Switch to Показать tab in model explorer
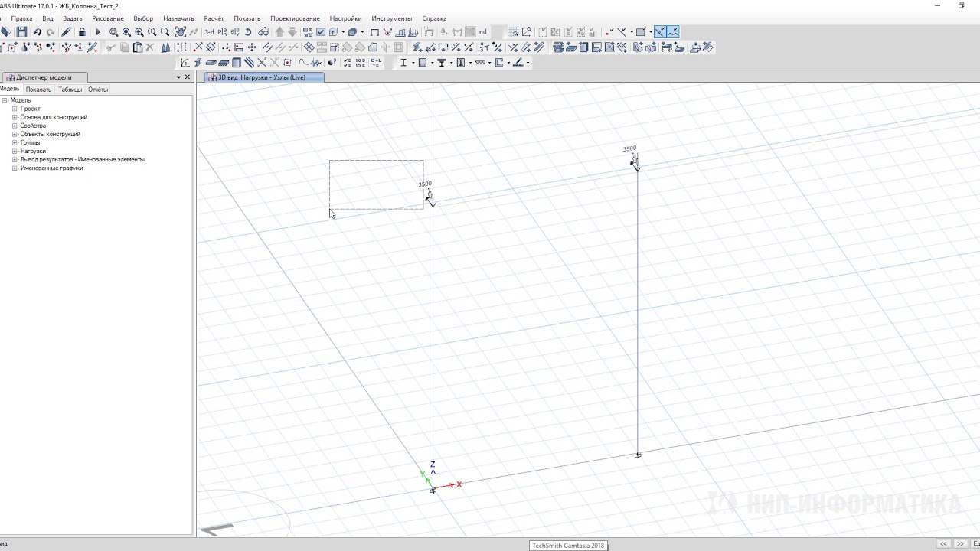The width and height of the screenshot is (980, 551). click(x=38, y=90)
